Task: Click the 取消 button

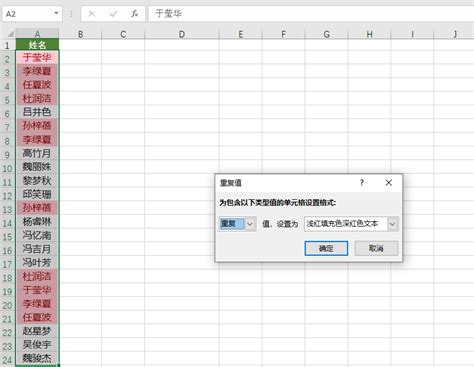Action: click(376, 248)
